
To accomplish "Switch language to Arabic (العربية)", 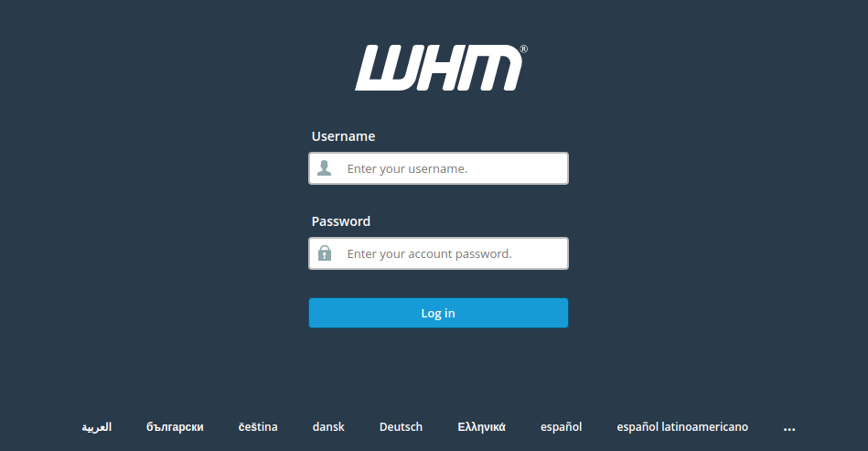I will (97, 426).
